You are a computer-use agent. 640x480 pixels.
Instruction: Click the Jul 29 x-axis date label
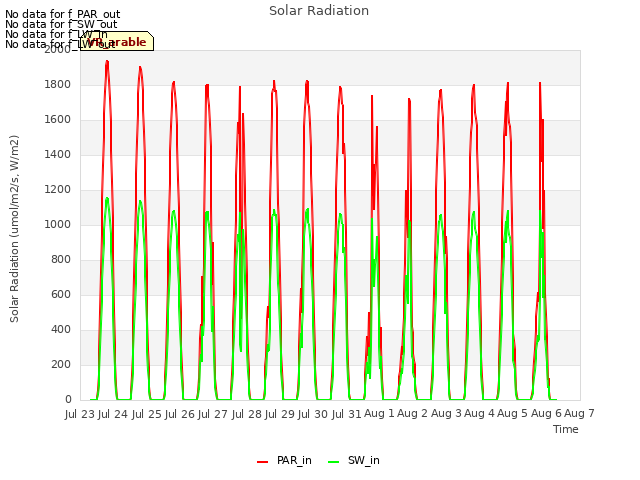pyautogui.click(x=280, y=414)
